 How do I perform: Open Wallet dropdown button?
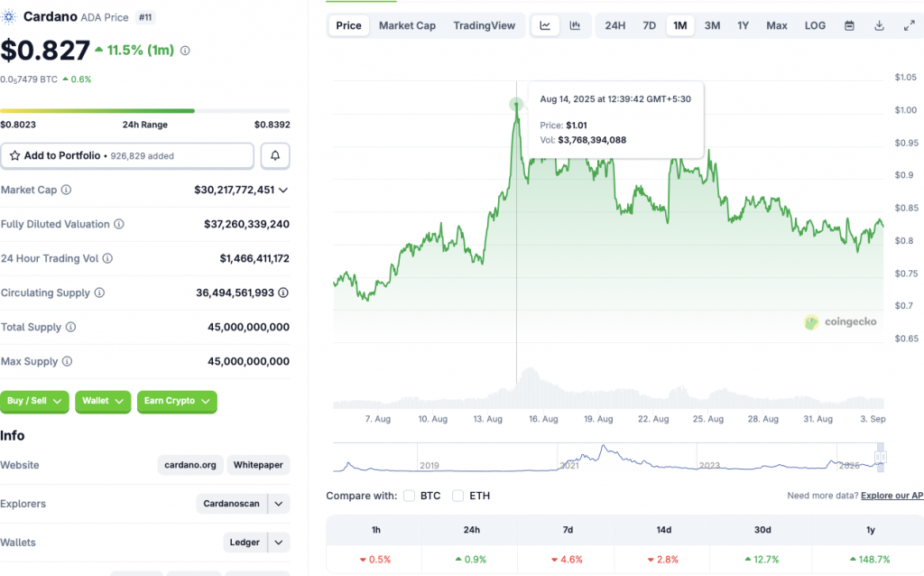coord(103,401)
